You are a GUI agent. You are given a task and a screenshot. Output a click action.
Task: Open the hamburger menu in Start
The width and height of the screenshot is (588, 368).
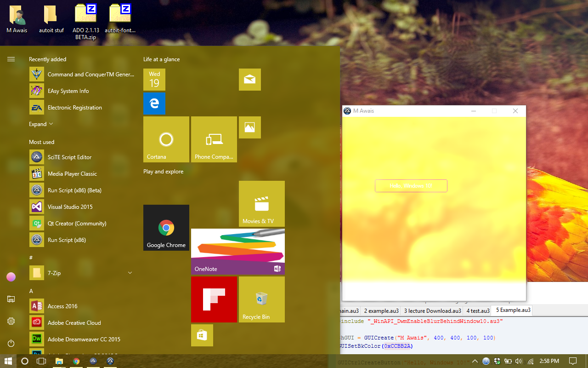(x=11, y=59)
